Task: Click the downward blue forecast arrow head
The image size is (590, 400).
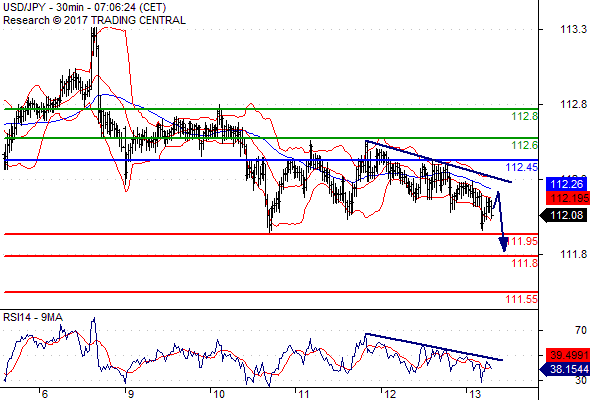Action: [503, 244]
